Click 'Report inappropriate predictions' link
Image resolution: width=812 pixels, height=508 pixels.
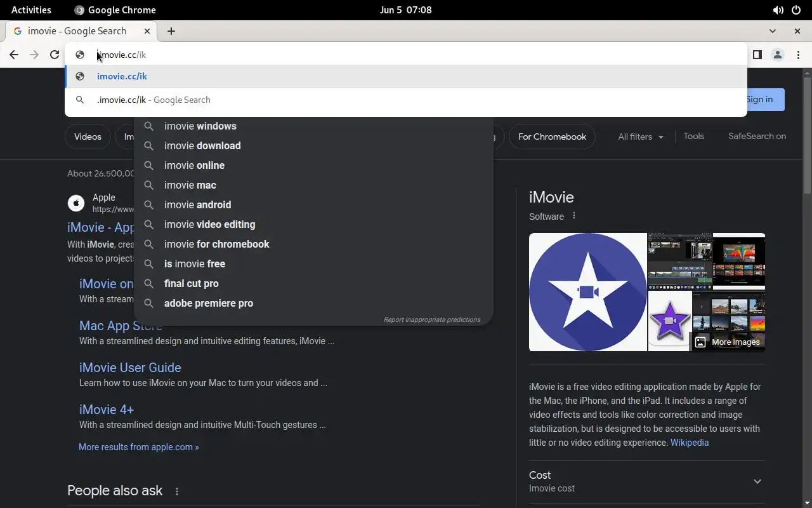click(432, 319)
